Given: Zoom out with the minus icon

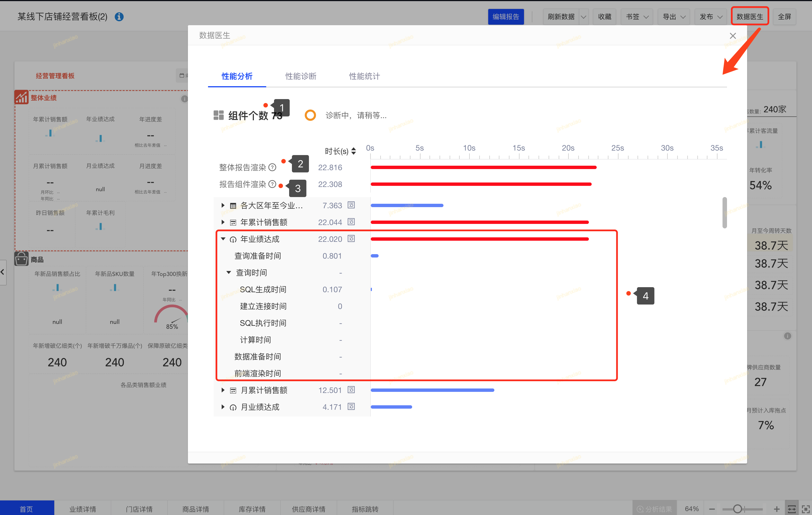Looking at the screenshot, I should click(x=712, y=509).
